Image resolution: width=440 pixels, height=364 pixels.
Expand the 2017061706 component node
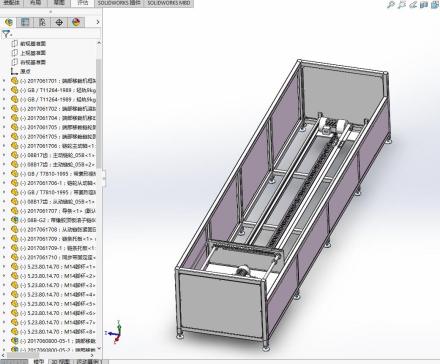pyautogui.click(x=4, y=146)
